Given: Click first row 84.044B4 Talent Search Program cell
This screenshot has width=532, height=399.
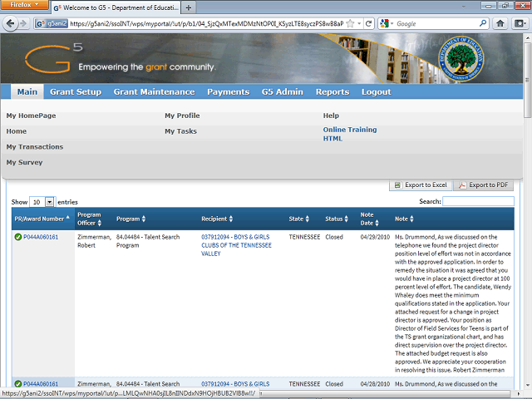Looking at the screenshot, I should (x=148, y=241).
